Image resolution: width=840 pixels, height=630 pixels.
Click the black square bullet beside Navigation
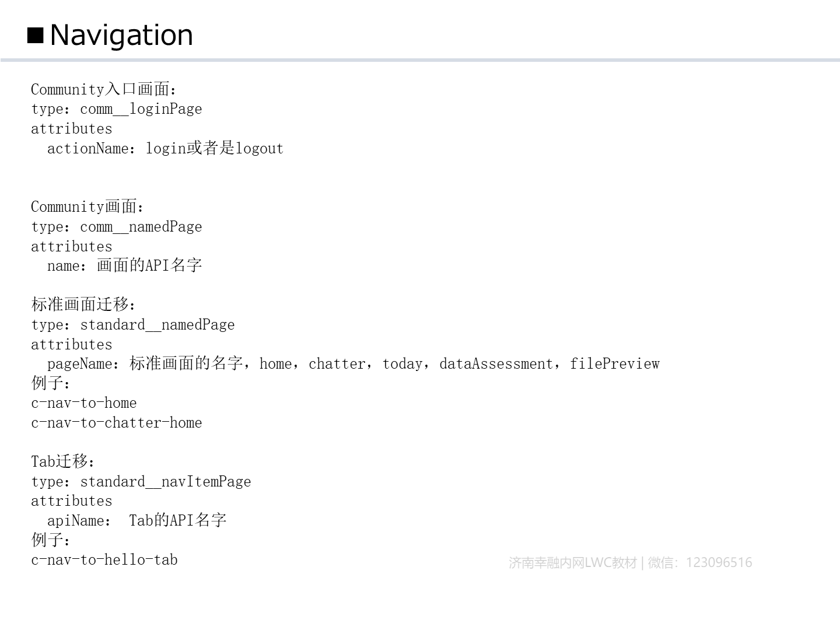coord(36,36)
